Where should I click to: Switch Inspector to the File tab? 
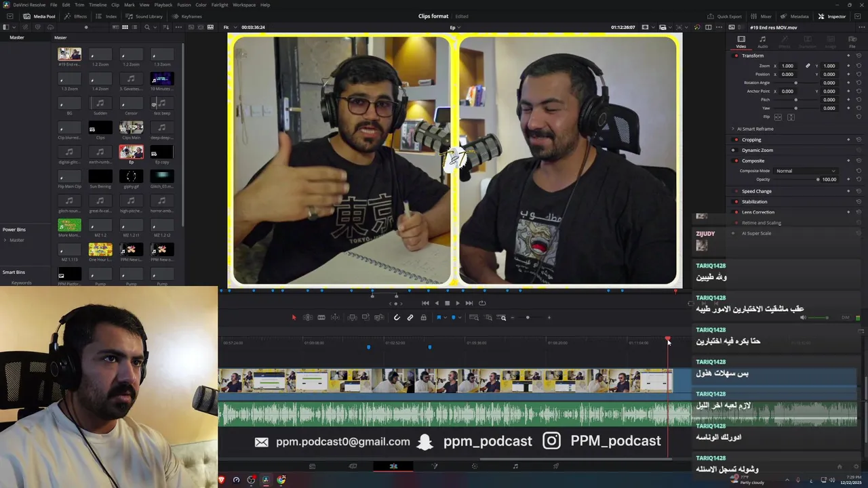coord(852,42)
